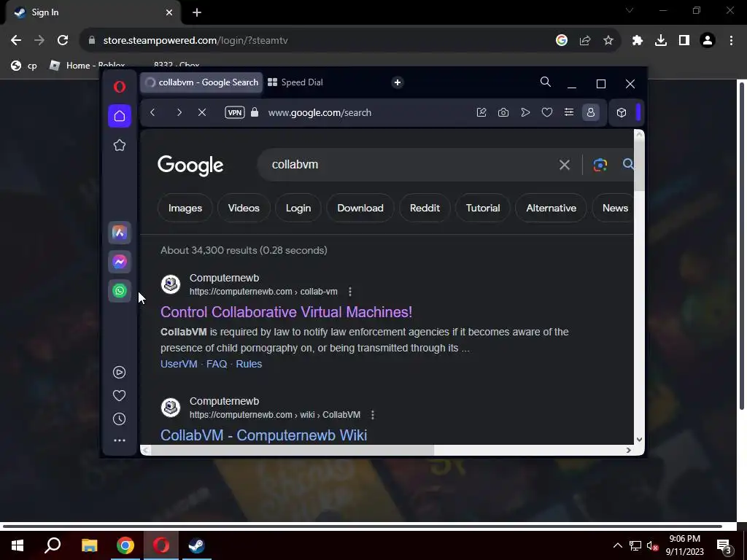Open Player icon in Opera sidebar
The height and width of the screenshot is (560, 747).
point(120,373)
